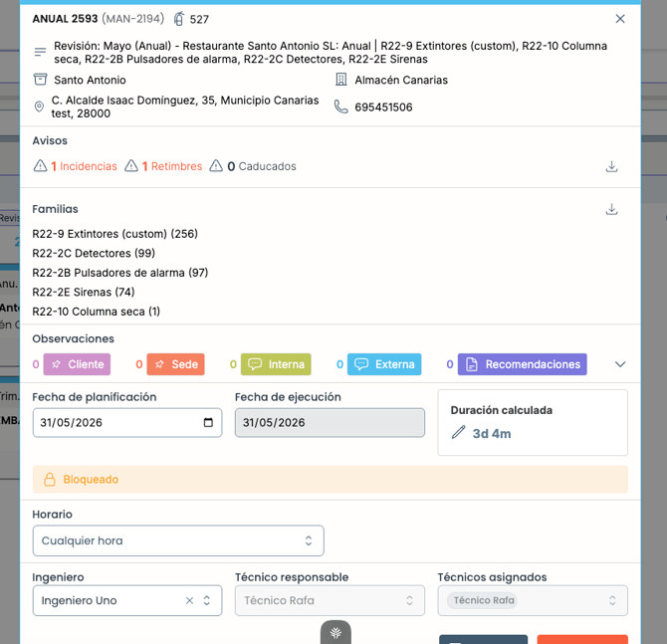Open the calendar picker in planificación date

point(208,422)
